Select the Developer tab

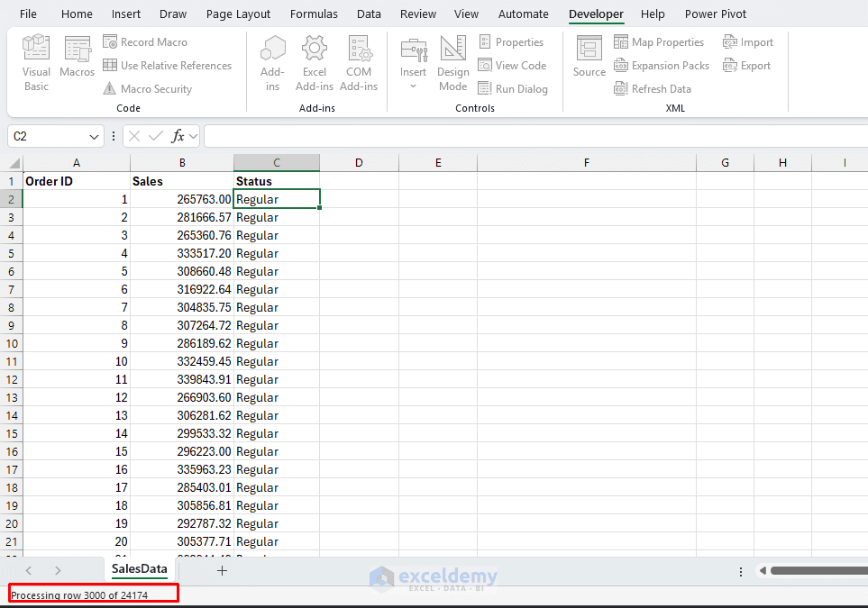coord(596,14)
